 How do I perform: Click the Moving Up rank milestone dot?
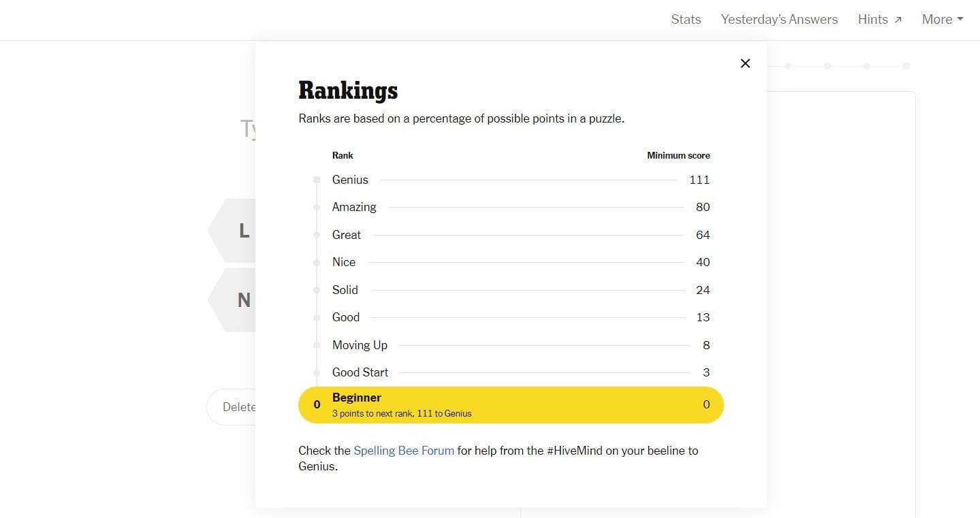point(316,345)
